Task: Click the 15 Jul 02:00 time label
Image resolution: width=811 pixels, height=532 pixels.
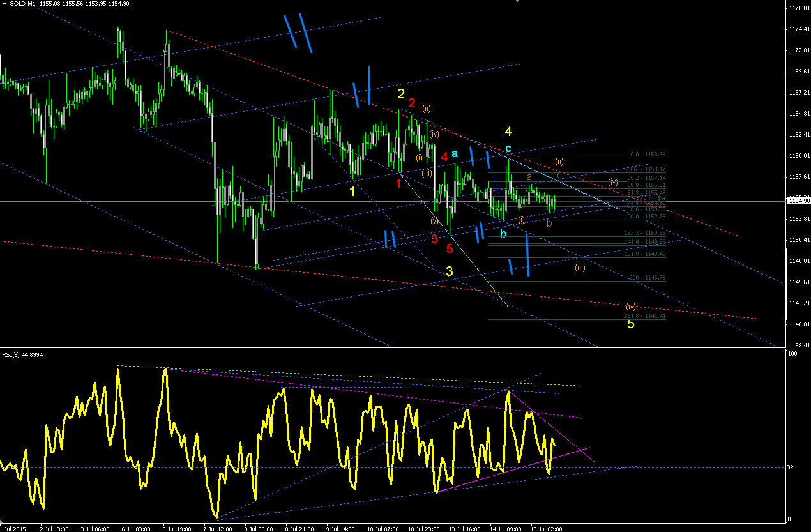Action: (x=545, y=528)
